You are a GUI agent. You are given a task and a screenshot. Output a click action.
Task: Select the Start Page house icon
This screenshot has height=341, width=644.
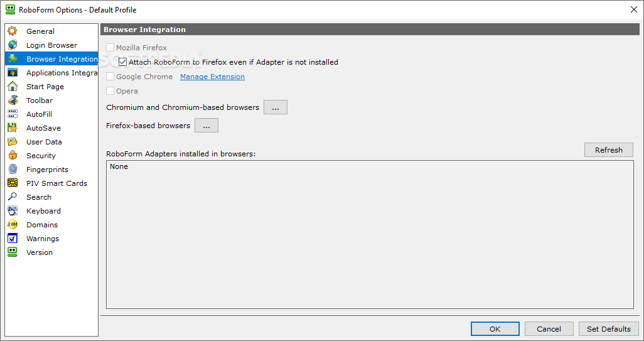13,87
